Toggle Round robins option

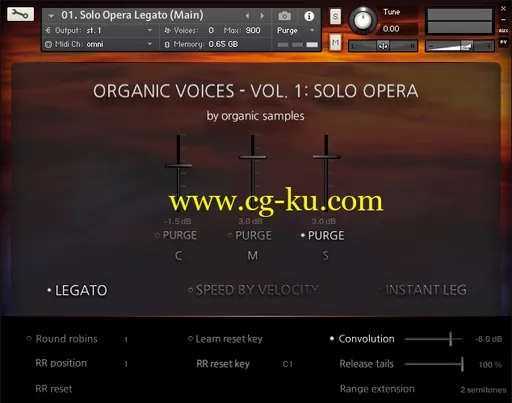(x=62, y=339)
